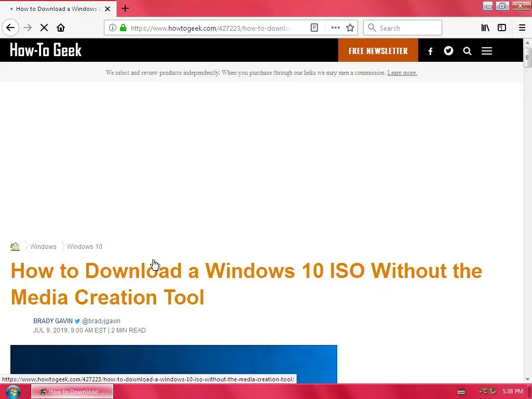Click the scrollbar down arrow
The width and height of the screenshot is (532, 399).
tap(527, 379)
